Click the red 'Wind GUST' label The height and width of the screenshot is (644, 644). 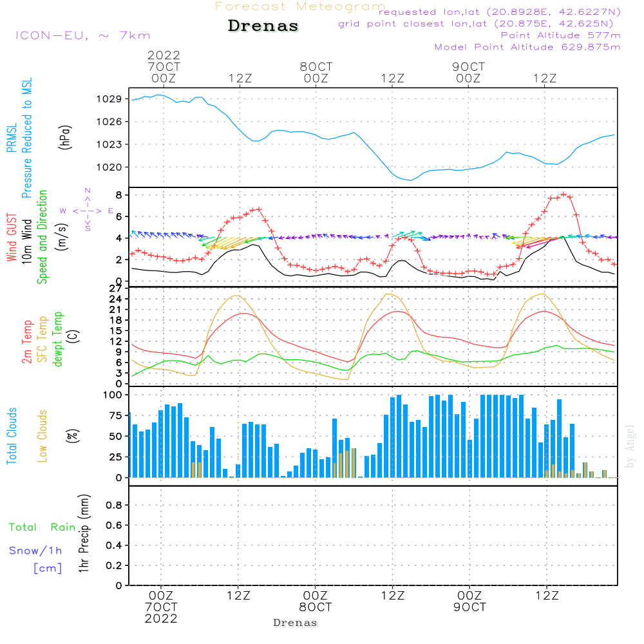pos(12,238)
